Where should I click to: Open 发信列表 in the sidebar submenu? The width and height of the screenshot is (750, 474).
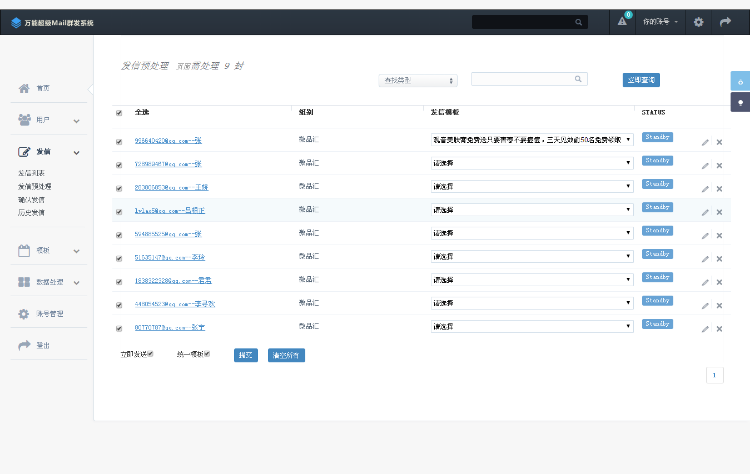pos(32,173)
